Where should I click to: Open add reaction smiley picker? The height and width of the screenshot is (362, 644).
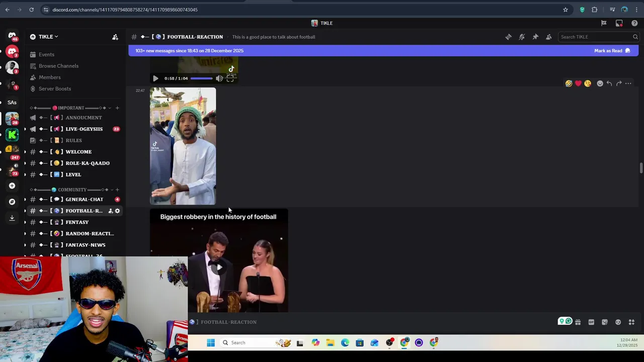600,83
